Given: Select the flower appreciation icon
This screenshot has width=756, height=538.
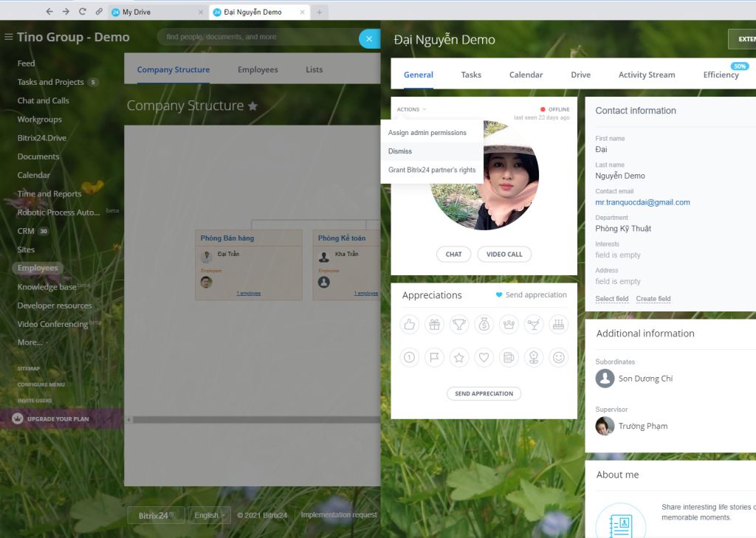Looking at the screenshot, I should (x=534, y=357).
